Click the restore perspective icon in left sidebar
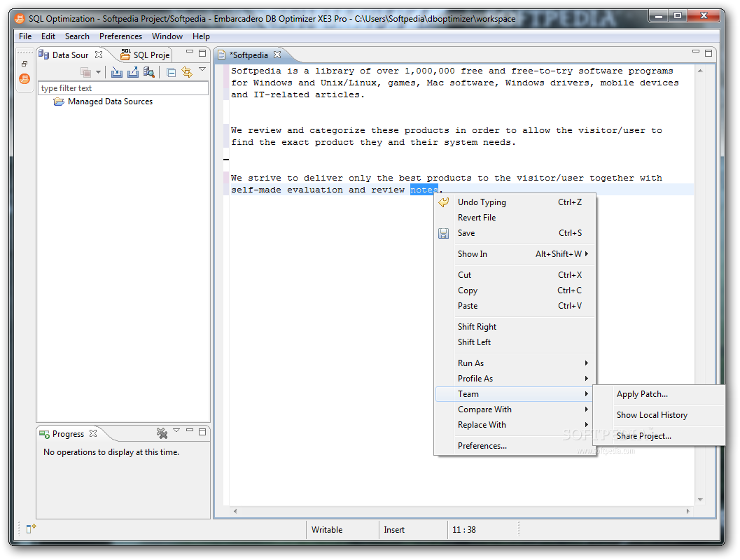Screen dimensions: 740x560 tap(25, 64)
